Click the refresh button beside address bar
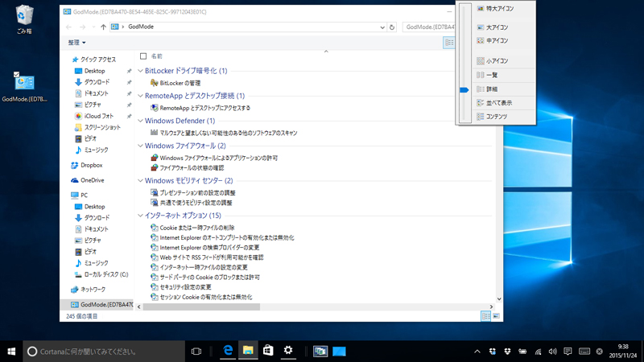The height and width of the screenshot is (362, 644). click(x=392, y=27)
